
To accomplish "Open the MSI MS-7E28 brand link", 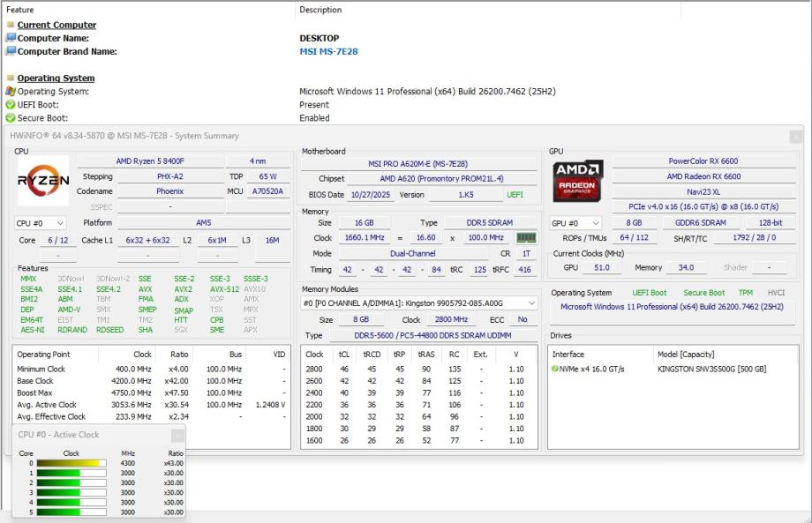I will (328, 51).
